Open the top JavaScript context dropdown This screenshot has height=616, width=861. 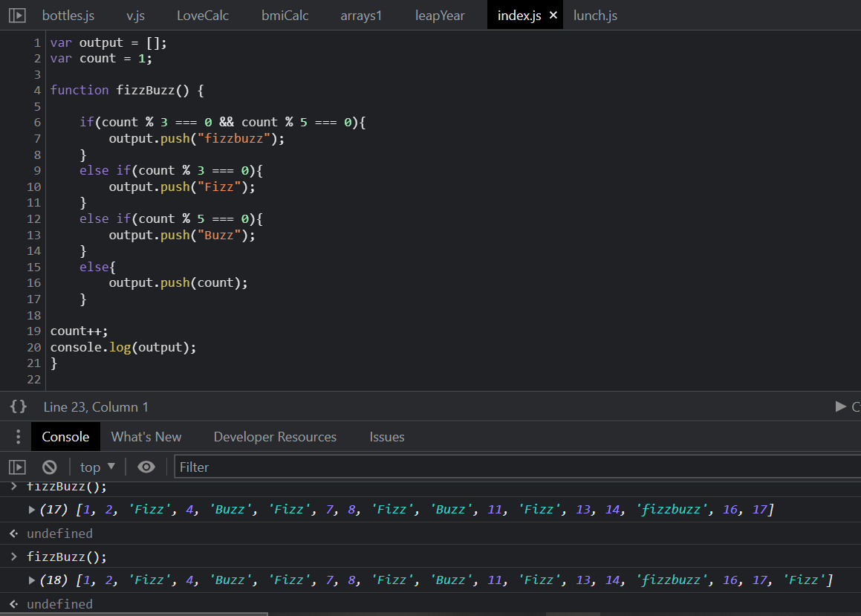point(97,467)
